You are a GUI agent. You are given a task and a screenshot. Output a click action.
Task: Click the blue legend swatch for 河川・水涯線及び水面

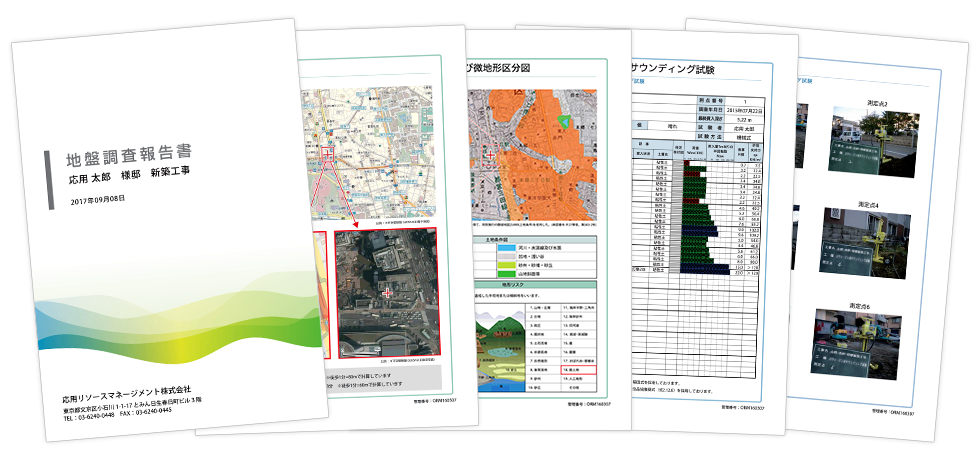[508, 248]
